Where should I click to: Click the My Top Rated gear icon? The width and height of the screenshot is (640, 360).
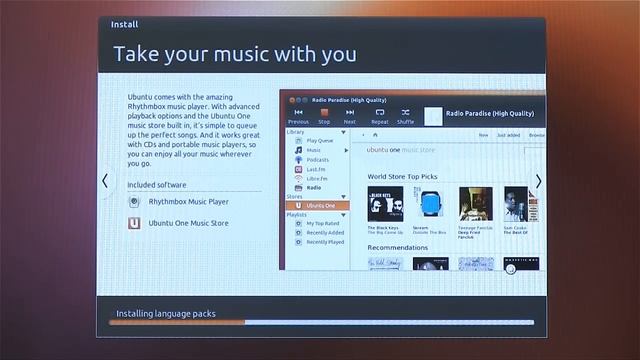(298, 224)
